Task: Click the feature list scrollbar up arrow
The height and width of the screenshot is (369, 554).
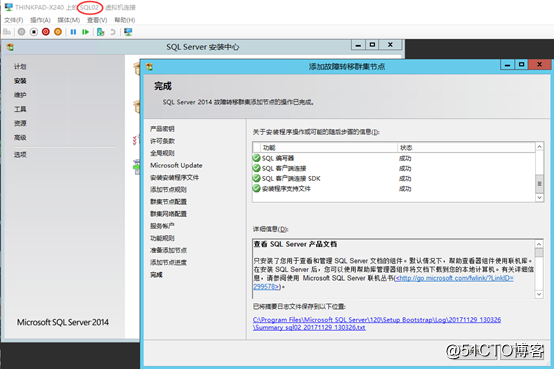Action: [539, 146]
